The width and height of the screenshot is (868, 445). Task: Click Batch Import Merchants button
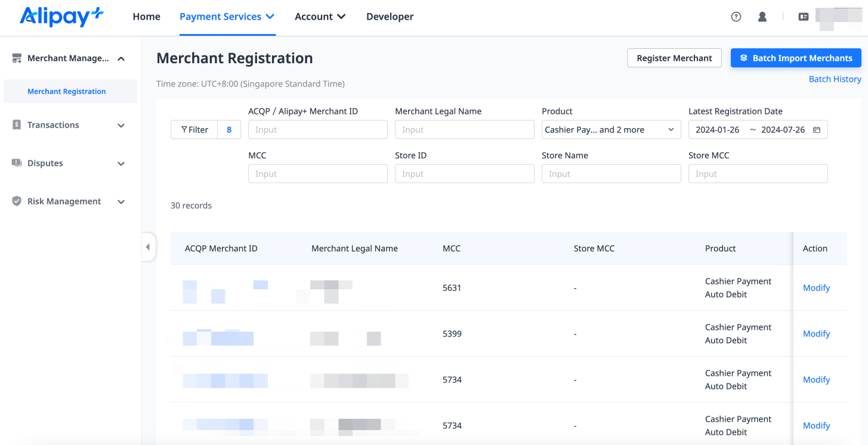coord(796,58)
